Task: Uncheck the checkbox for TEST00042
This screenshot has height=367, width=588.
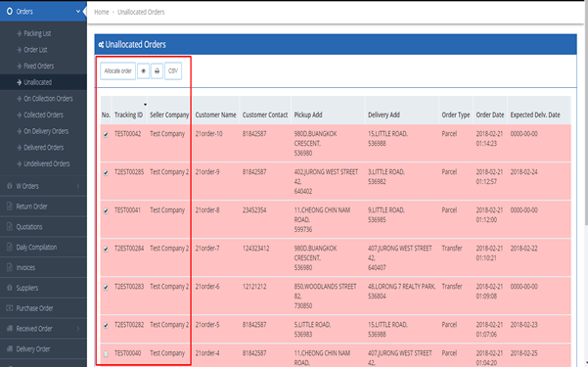Action: coord(106,134)
